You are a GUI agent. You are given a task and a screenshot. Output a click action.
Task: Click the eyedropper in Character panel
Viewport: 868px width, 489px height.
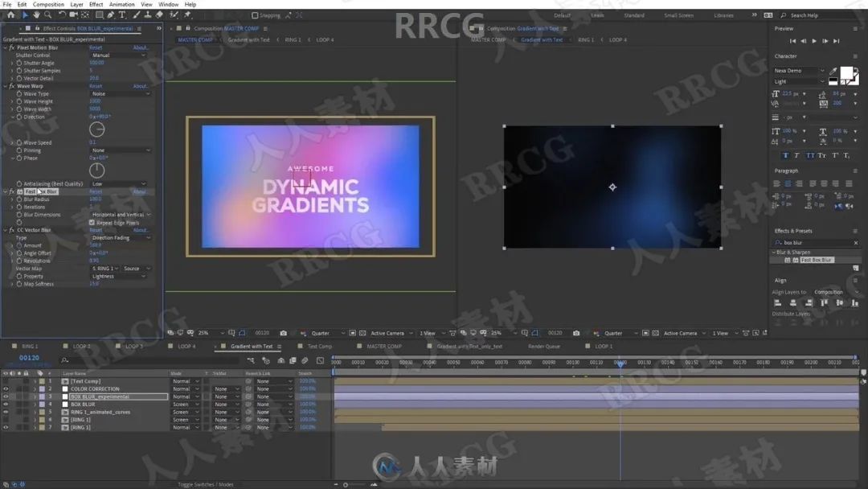point(833,71)
